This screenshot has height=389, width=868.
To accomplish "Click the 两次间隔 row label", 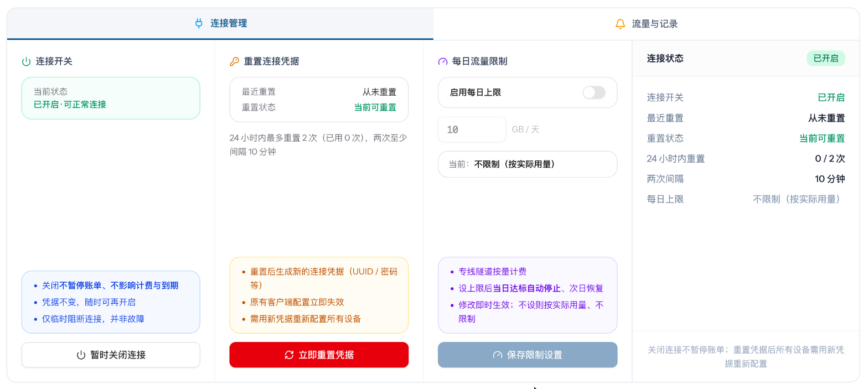I will [665, 179].
